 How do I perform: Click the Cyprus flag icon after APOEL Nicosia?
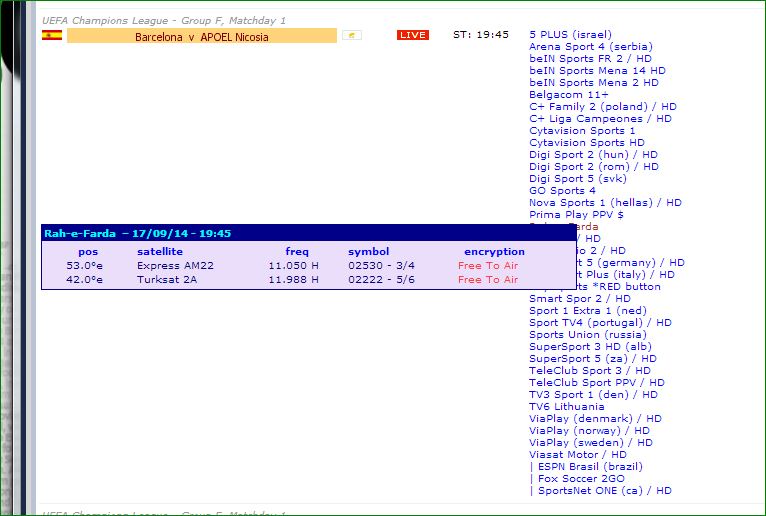click(352, 35)
